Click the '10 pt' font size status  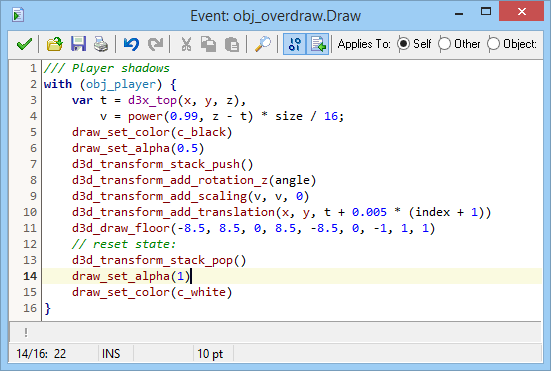(210, 353)
